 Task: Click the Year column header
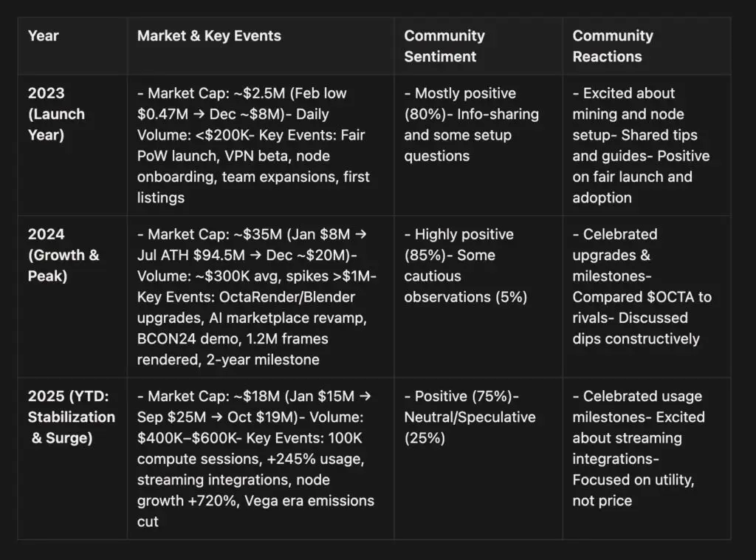pyautogui.click(x=44, y=35)
